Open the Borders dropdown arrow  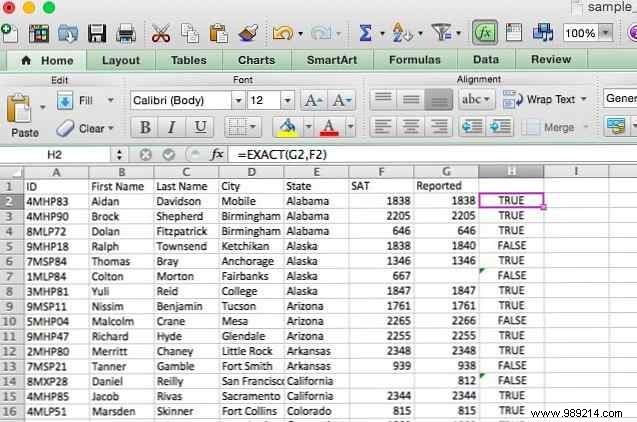[x=253, y=128]
